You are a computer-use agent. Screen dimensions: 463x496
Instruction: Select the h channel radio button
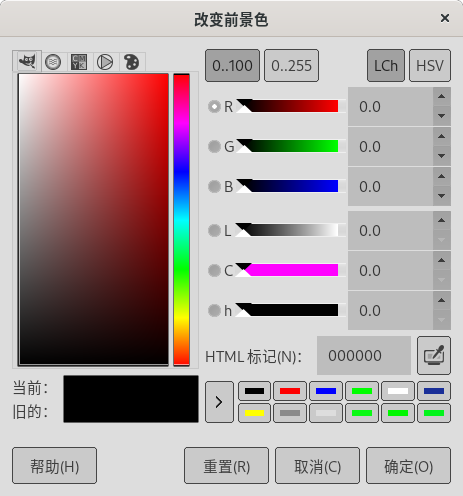coord(214,311)
